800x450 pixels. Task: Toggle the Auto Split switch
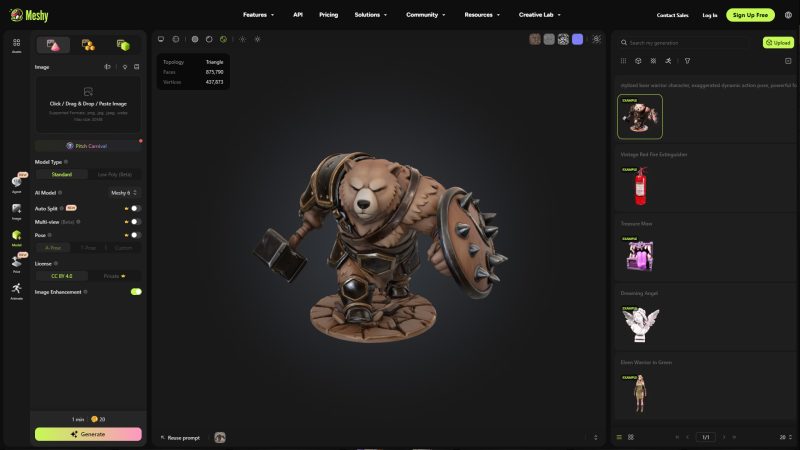135,208
